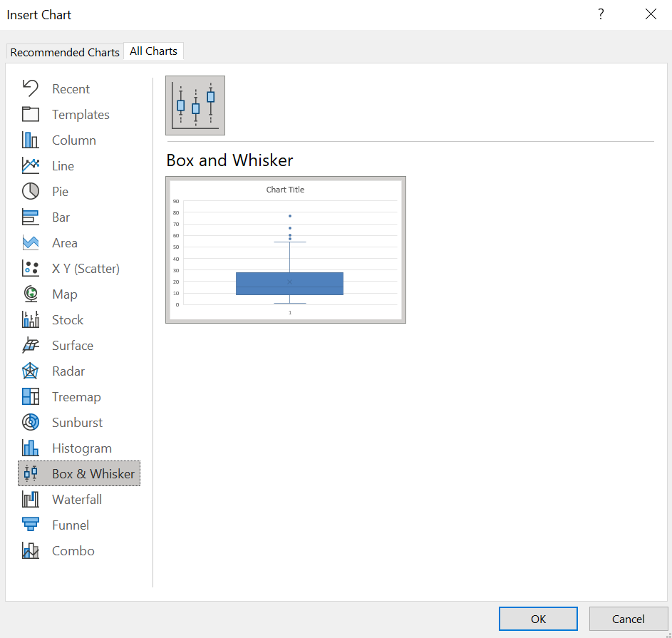Cancel the Insert Chart dialog
Screen dimensions: 672x638
[x=628, y=619]
